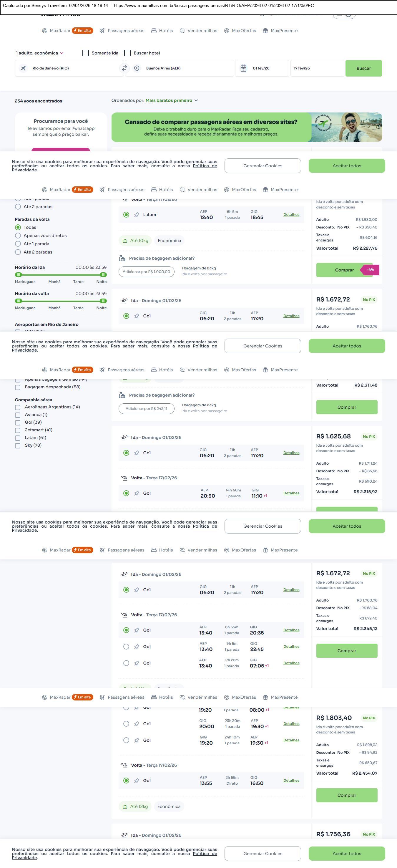Image resolution: width=397 pixels, height=868 pixels.
Task: Check the 'Buscar hotel' checkbox
Action: (x=128, y=53)
